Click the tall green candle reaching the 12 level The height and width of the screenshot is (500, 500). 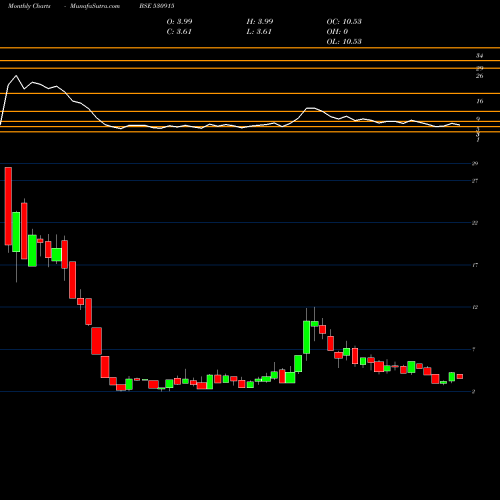point(307,337)
